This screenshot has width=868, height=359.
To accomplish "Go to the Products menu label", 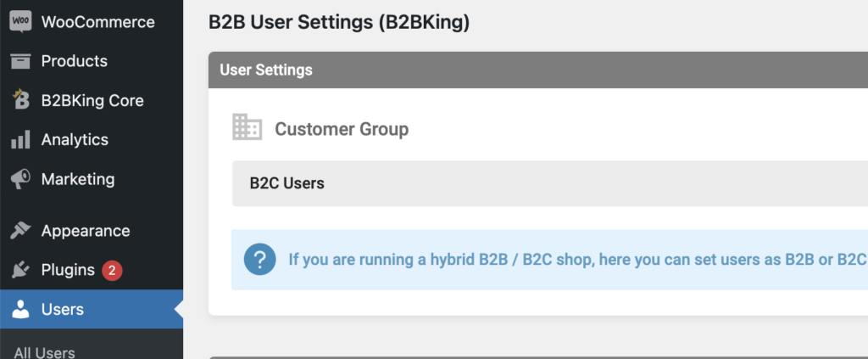I will [75, 61].
